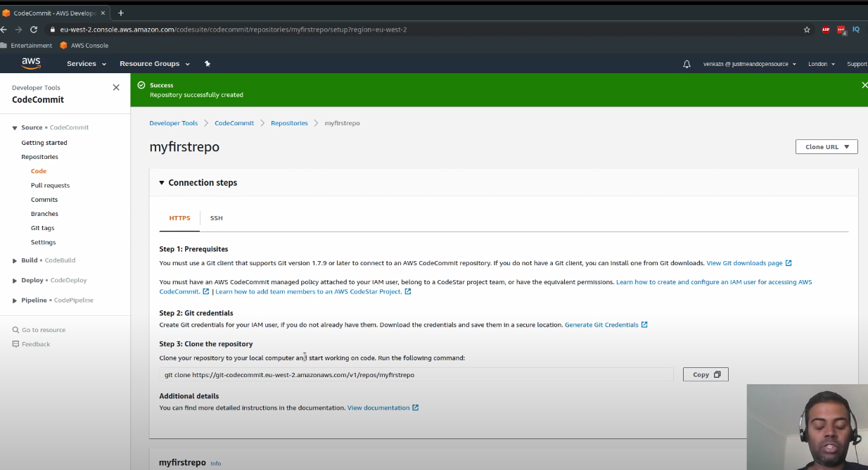This screenshot has width=868, height=470.
Task: Open the London region selector
Action: 822,64
